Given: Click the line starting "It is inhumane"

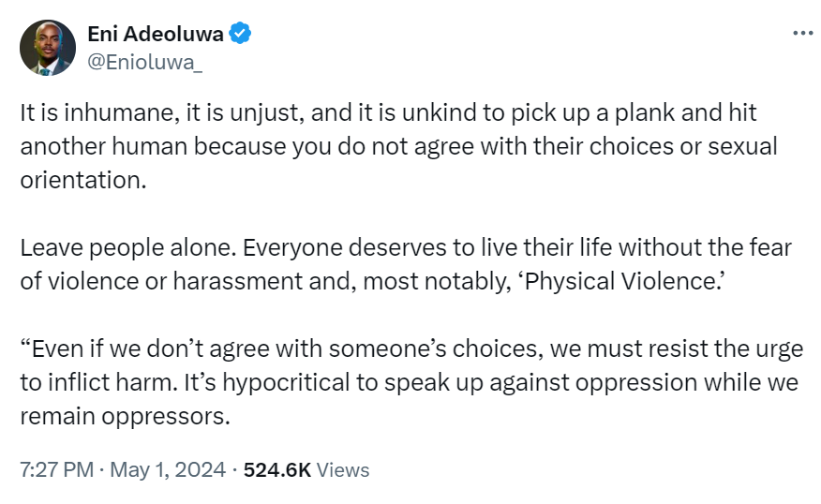Looking at the screenshot, I should (388, 113).
